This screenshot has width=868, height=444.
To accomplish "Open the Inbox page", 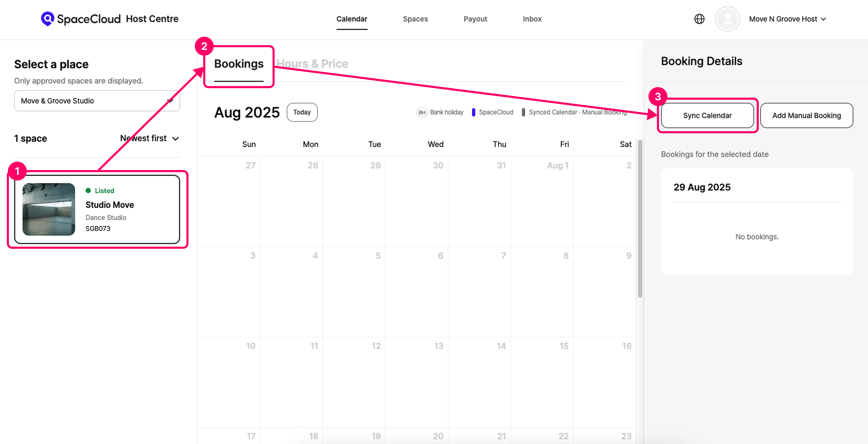I will [x=532, y=19].
